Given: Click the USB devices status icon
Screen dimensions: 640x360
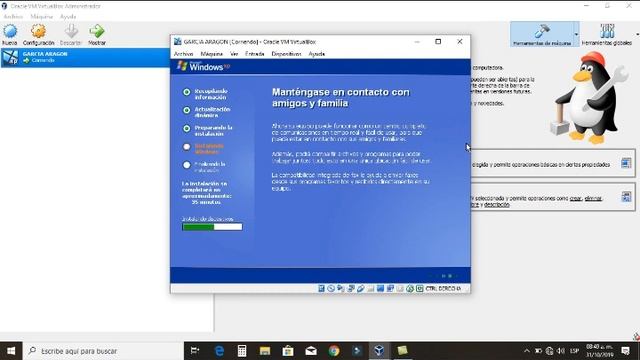Looking at the screenshot, I should 360,289.
